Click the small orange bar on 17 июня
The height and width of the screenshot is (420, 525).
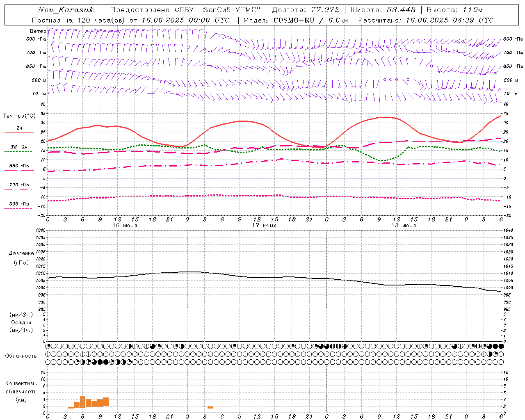click(210, 407)
